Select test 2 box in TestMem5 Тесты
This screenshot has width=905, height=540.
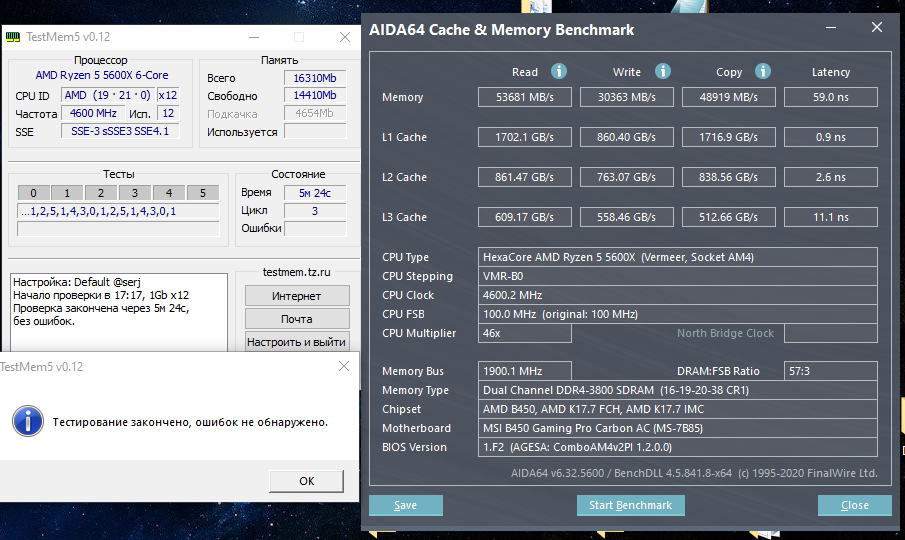point(101,193)
